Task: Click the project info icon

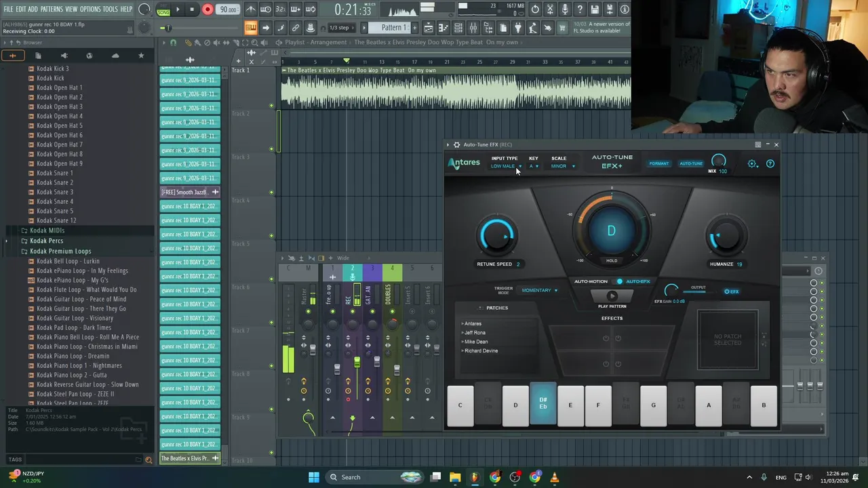Action: point(625,9)
